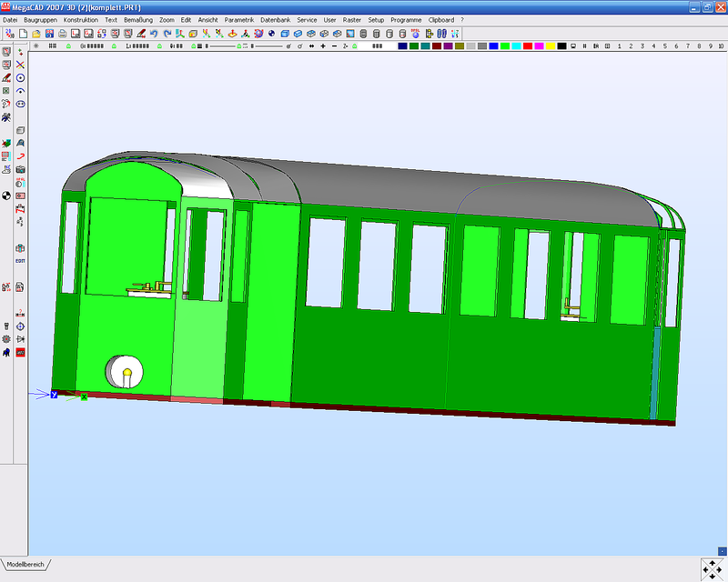Viewport: 728px width, 582px height.
Task: Click the snowflake snap icon in attribute bar
Action: [35, 46]
